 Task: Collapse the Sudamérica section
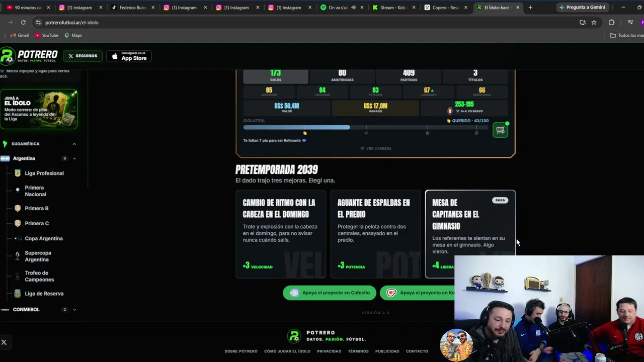point(74,144)
